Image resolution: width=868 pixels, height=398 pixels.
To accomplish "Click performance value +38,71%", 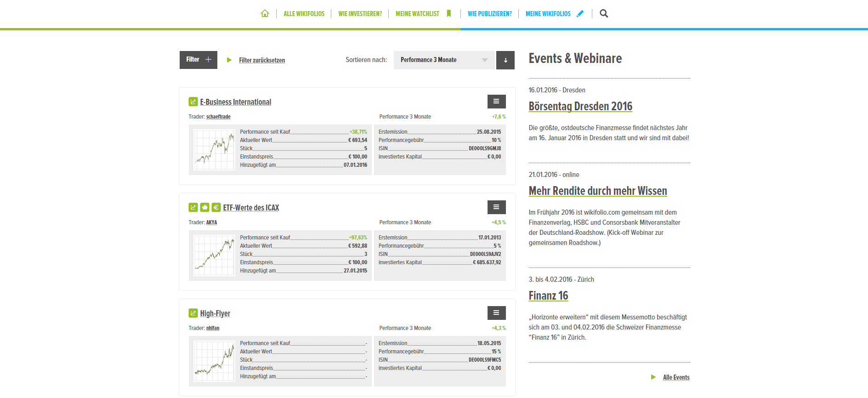I will point(358,132).
